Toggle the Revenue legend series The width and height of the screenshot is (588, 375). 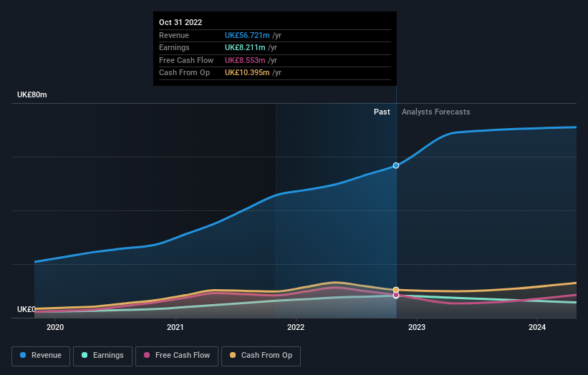pos(41,356)
